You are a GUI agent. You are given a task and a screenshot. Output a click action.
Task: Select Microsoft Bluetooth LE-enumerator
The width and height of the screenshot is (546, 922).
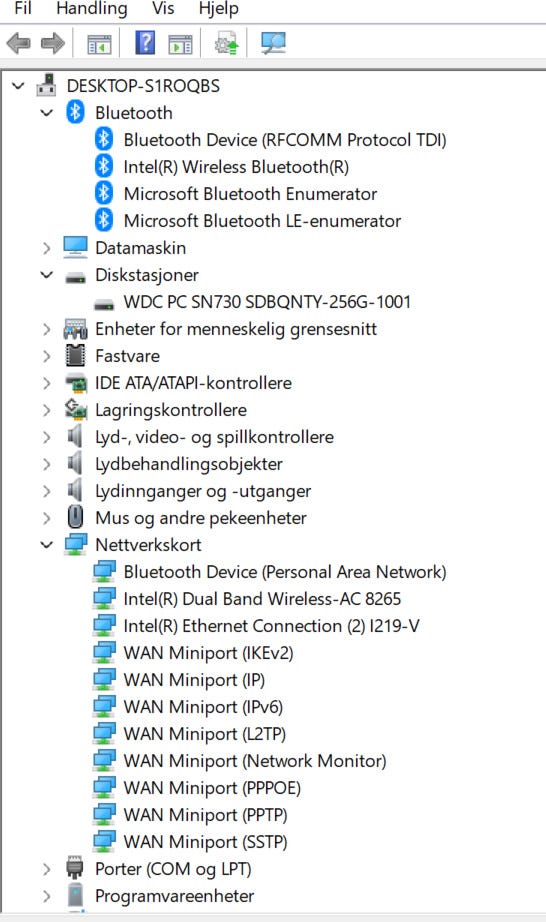262,221
